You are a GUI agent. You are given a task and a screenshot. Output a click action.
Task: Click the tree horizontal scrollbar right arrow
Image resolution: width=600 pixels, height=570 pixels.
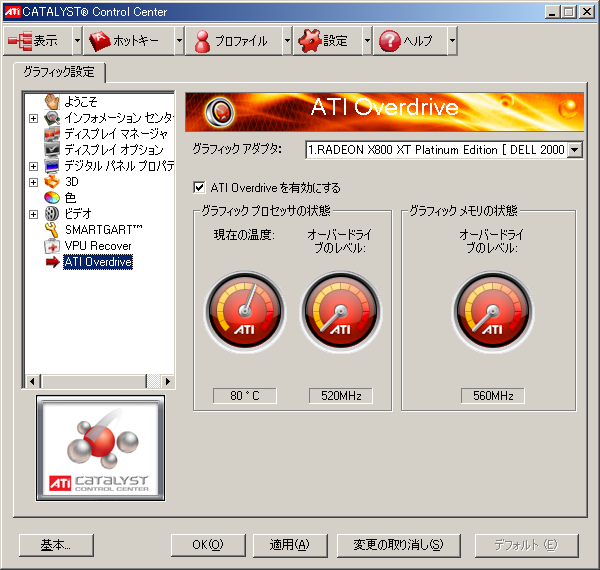(x=168, y=381)
